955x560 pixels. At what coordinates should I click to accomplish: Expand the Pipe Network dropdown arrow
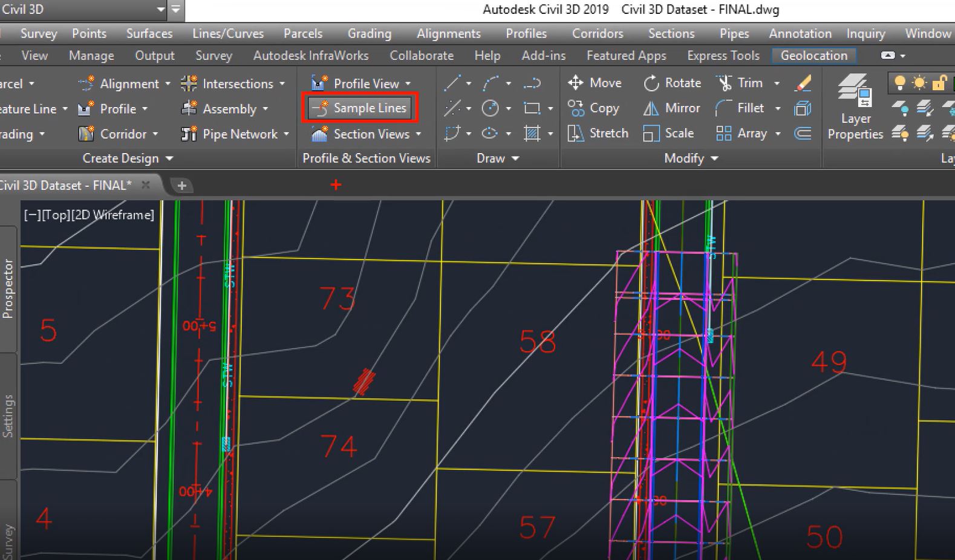[286, 134]
